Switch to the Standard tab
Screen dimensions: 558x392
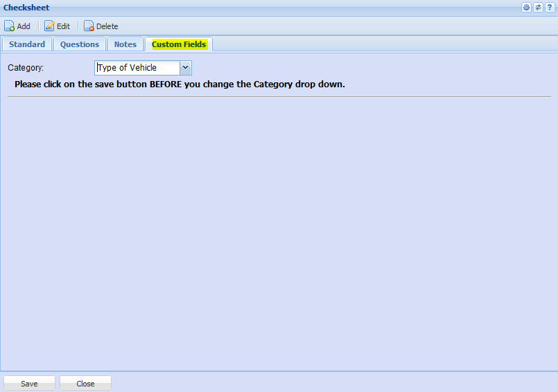point(27,44)
